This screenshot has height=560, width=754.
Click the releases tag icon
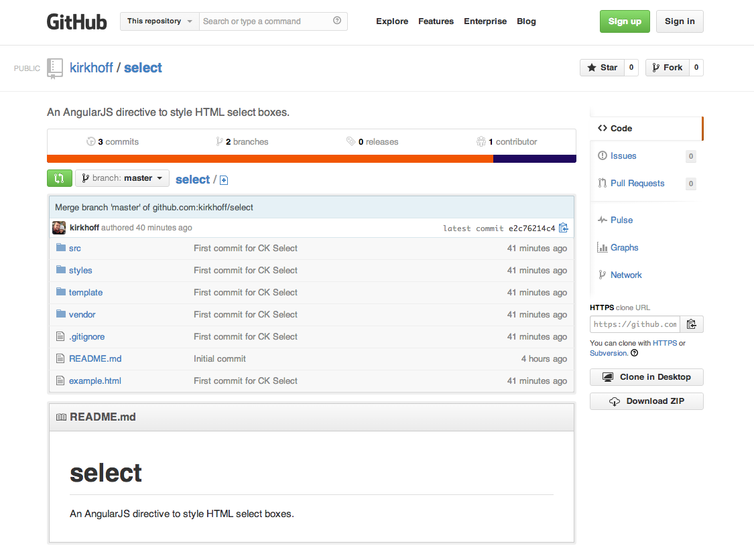351,141
